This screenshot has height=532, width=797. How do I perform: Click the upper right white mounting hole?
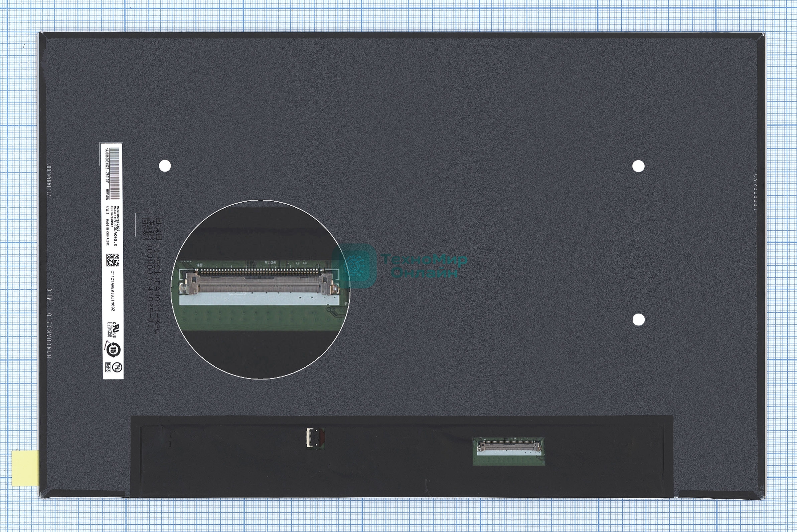[638, 166]
